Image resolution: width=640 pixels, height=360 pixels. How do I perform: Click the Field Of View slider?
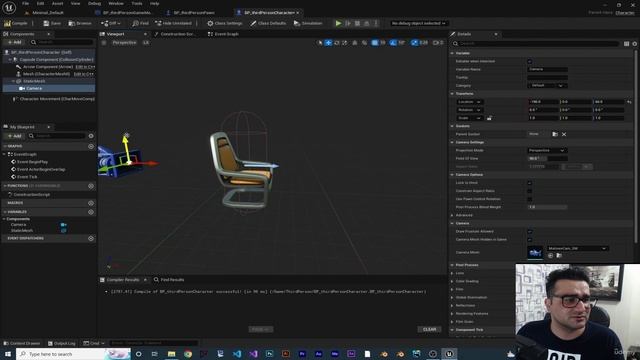coord(547,158)
